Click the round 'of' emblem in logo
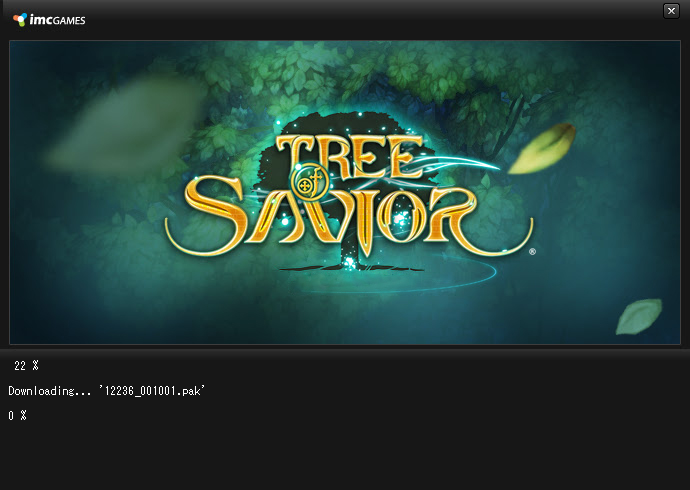690x490 pixels. pos(309,182)
